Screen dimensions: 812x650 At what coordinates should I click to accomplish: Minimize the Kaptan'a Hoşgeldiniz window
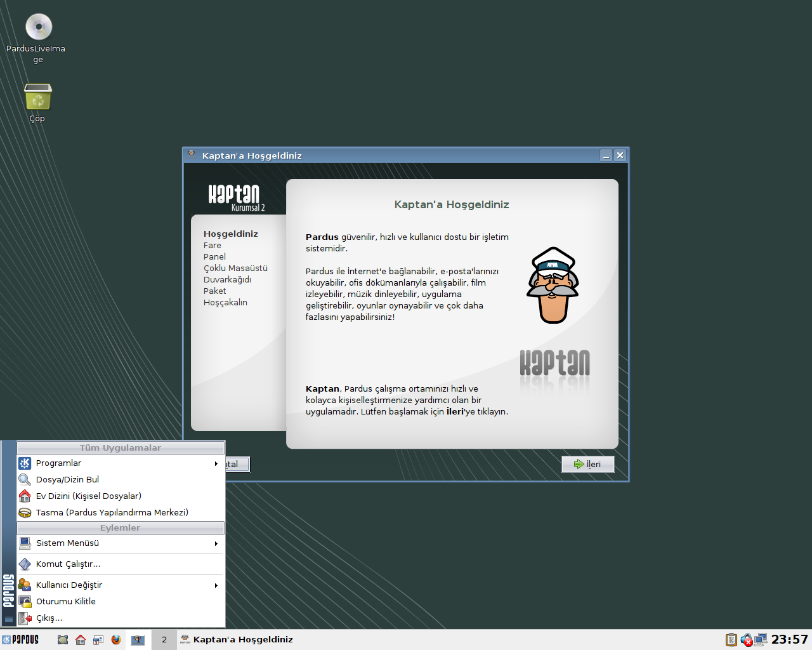coord(606,156)
